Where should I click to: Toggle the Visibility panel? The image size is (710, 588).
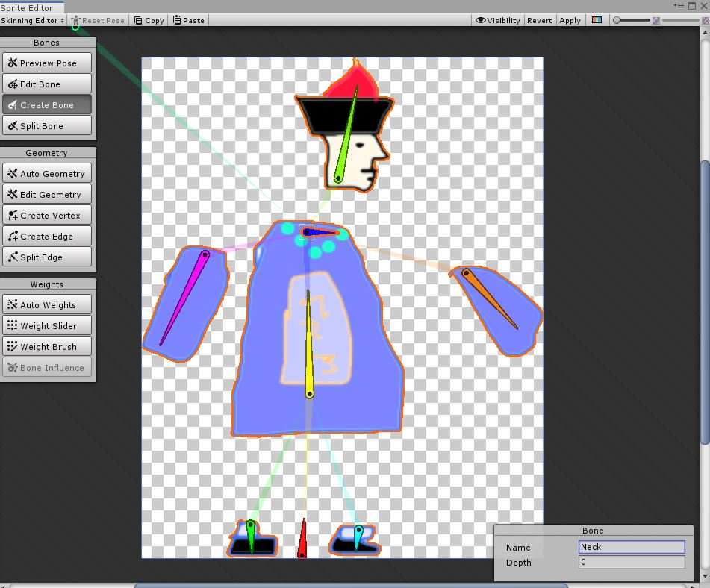click(x=497, y=20)
